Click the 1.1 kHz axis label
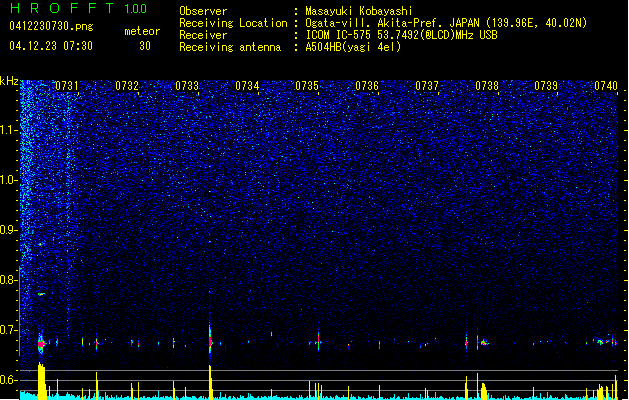Screen dimensions: 629x400 pos(9,130)
